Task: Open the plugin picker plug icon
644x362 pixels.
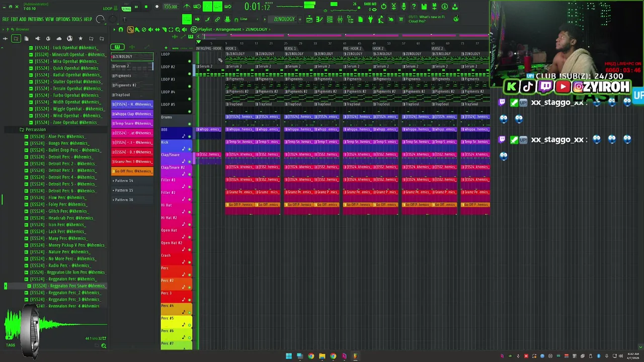Action: 370,19
